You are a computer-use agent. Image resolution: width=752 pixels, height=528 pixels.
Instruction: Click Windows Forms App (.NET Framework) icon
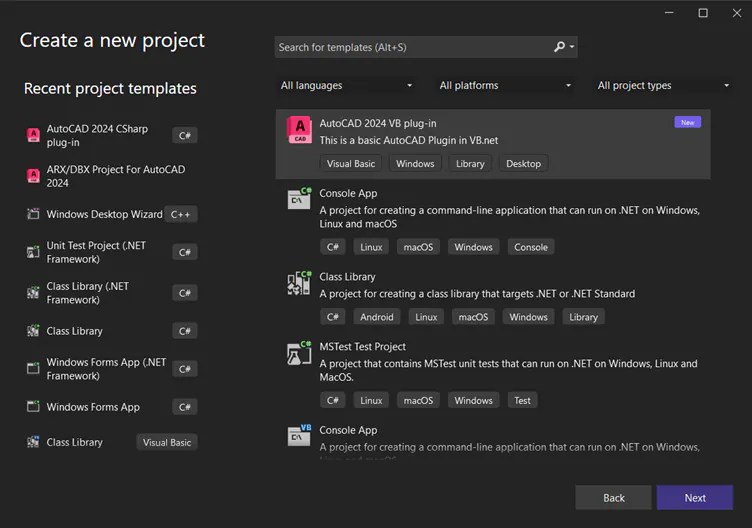click(x=33, y=368)
